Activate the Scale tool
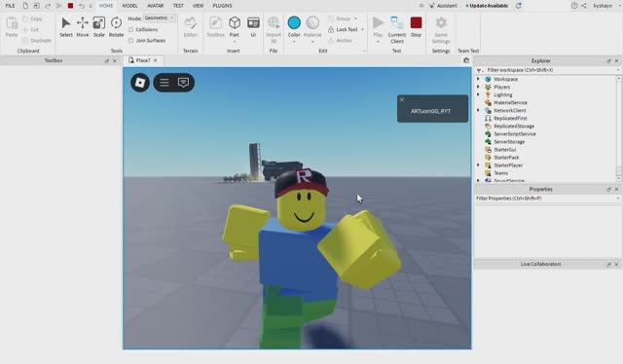 98,26
